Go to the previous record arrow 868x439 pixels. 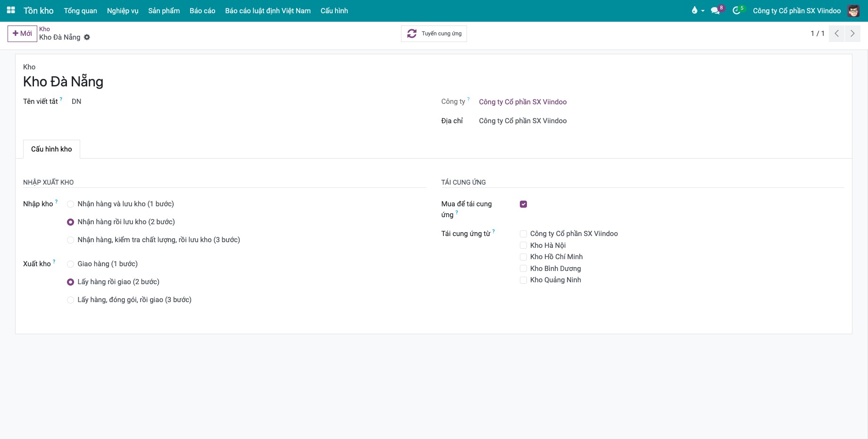point(836,34)
